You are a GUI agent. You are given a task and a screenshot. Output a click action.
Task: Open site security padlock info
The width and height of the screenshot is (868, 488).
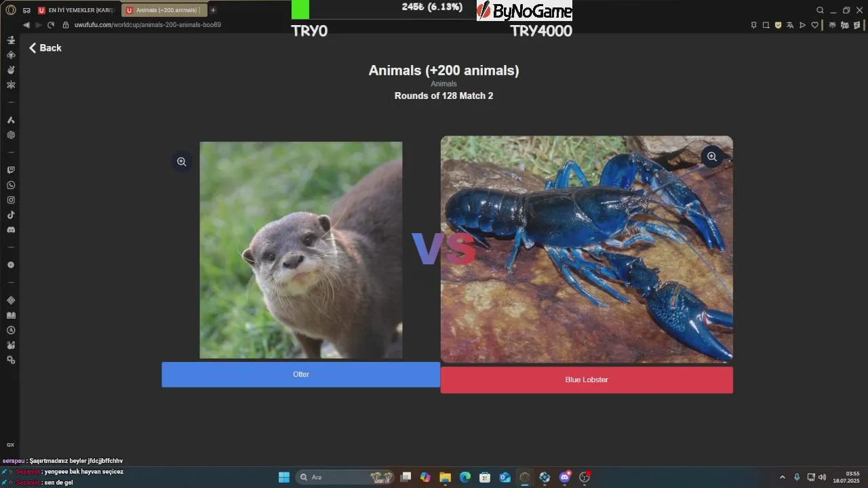tap(66, 25)
